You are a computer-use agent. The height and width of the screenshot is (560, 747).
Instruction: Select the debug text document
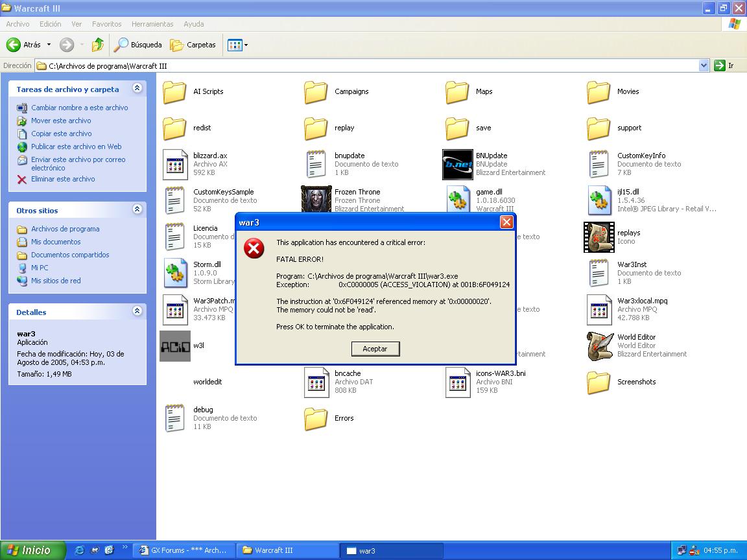175,418
